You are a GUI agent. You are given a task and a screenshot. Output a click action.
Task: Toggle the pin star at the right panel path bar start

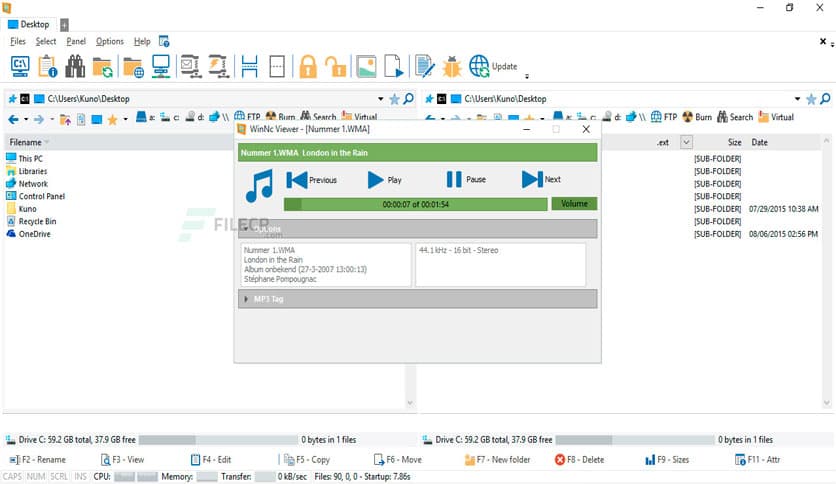tap(429, 99)
